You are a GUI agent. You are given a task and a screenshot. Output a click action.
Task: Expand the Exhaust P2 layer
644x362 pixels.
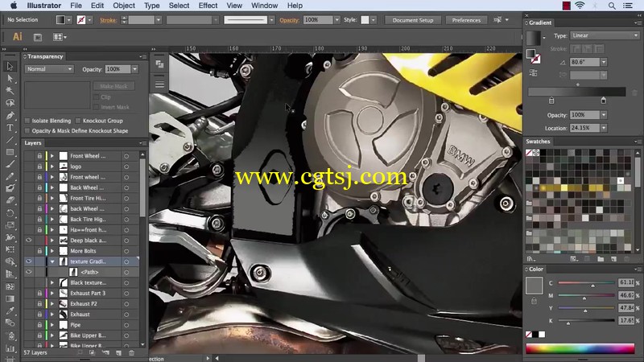pyautogui.click(x=52, y=304)
